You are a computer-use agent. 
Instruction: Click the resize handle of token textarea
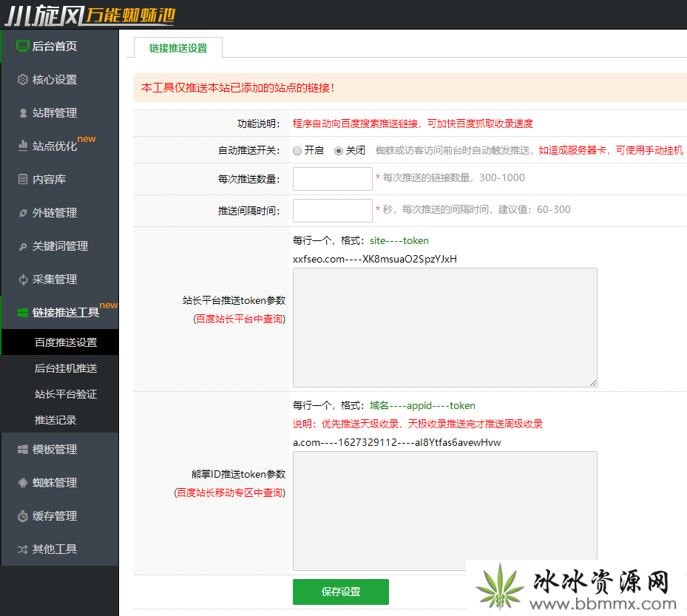tap(593, 383)
